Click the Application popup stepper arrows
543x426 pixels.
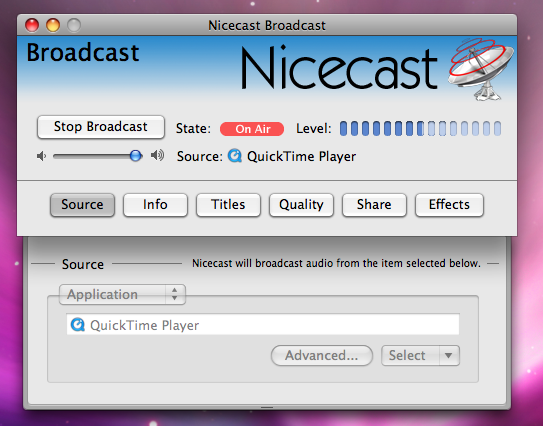pyautogui.click(x=175, y=294)
